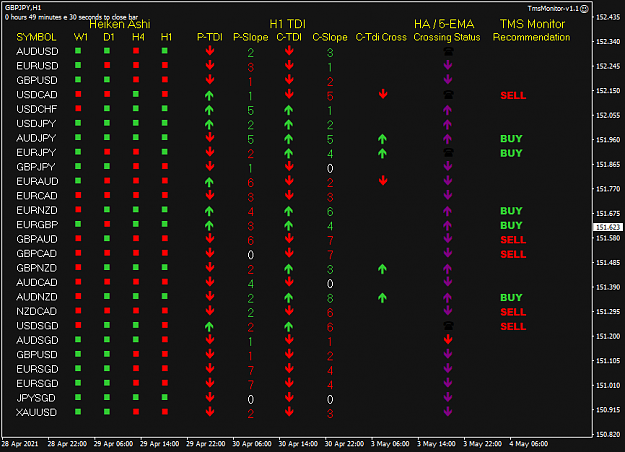Click the BUY recommendation for EURNZD
Screen dimensions: 625x452
pyautogui.click(x=511, y=211)
